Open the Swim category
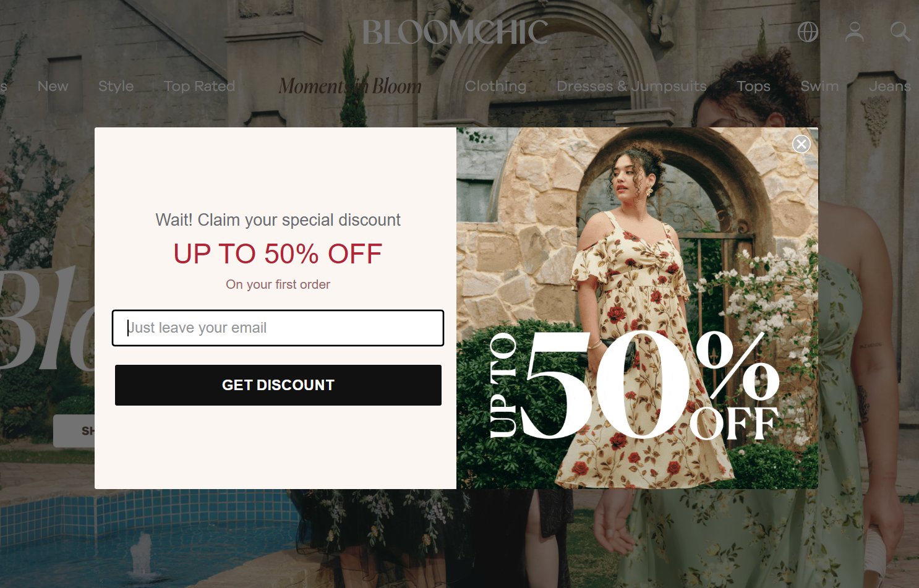Screen dimensions: 919x588 tap(819, 86)
